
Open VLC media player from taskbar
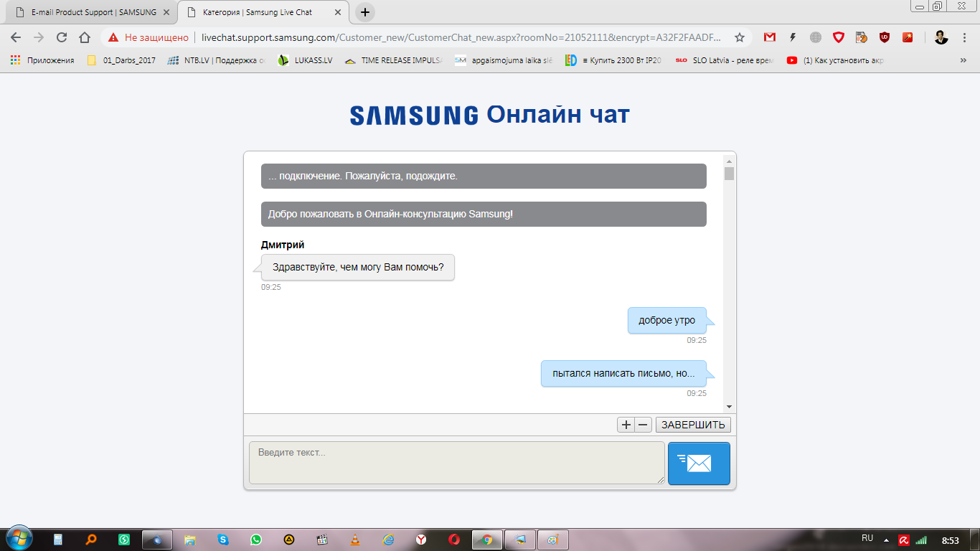click(x=355, y=540)
